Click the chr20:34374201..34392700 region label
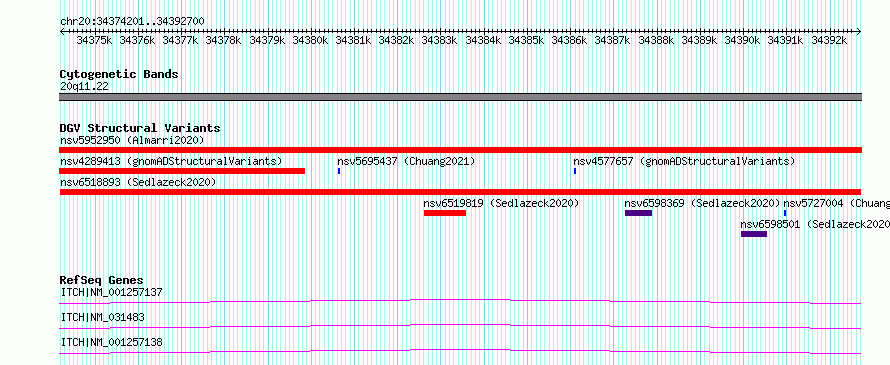This screenshot has height=365, width=890. pyautogui.click(x=132, y=21)
